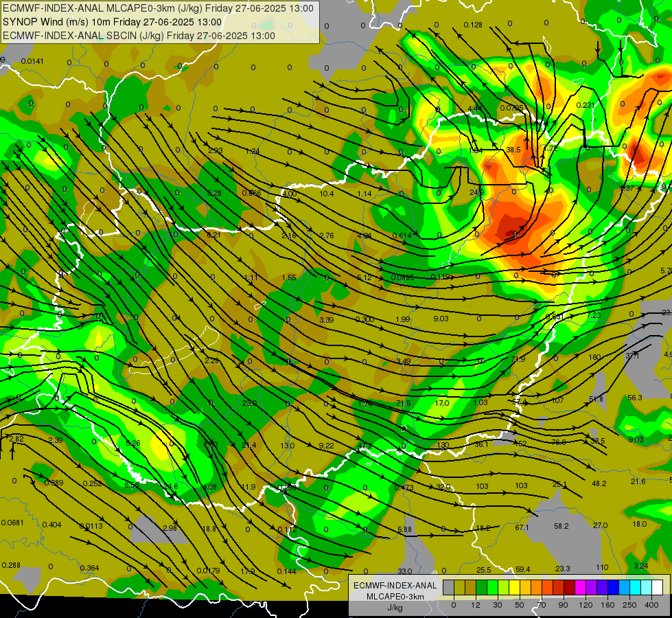Click the cyan legend swatch after 250
Screen dimensions: 672x618
pyautogui.click(x=635, y=588)
